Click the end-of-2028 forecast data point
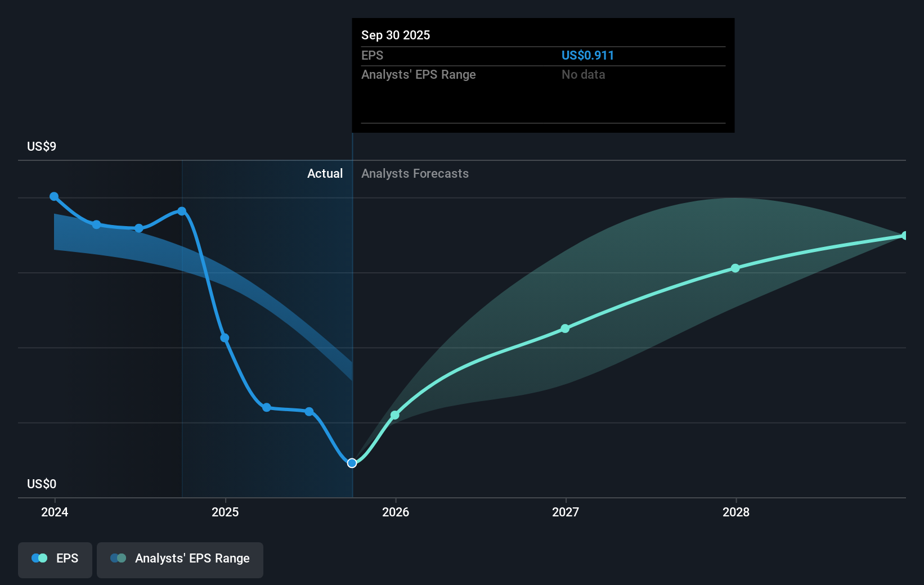Viewport: 924px width, 585px height. tap(905, 236)
